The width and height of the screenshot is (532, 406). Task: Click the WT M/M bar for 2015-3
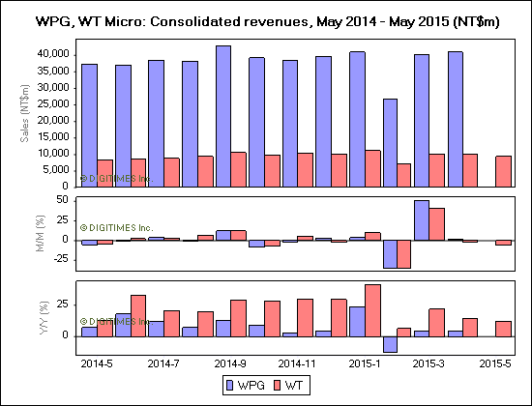pyautogui.click(x=437, y=224)
